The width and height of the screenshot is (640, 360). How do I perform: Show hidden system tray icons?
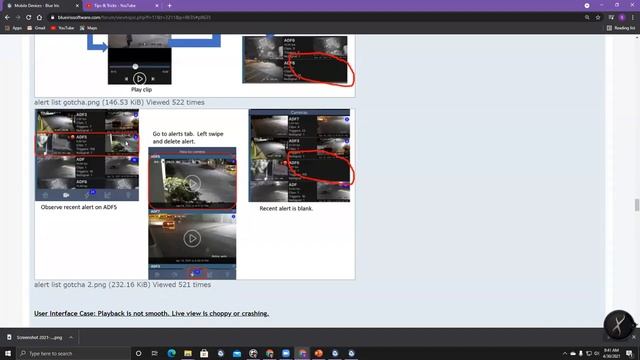click(x=565, y=353)
